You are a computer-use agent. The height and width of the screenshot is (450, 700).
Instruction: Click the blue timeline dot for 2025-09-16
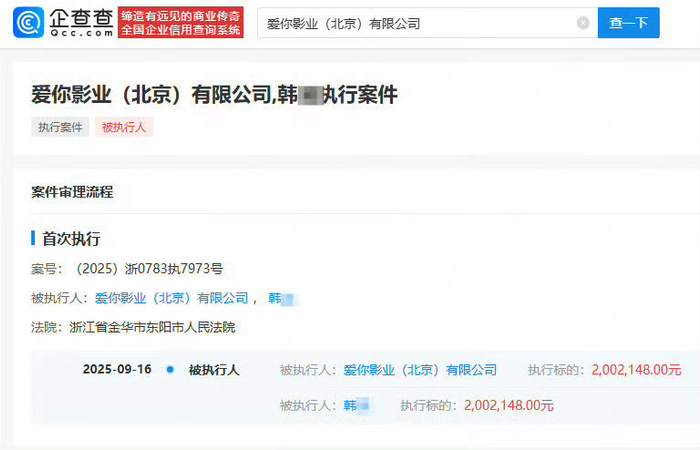click(x=170, y=369)
